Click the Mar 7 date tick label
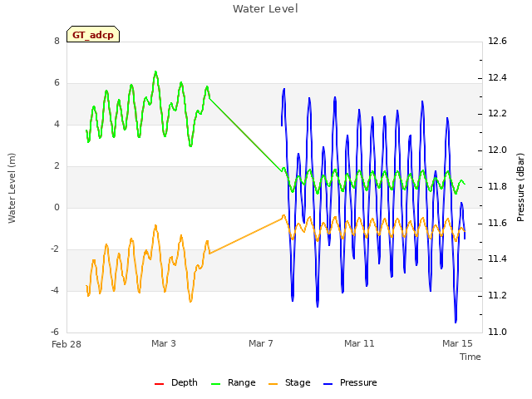 [x=261, y=343]
